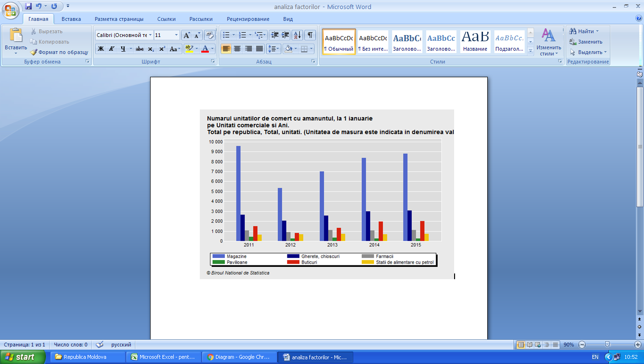Undo last action in Quick Access toolbar
Viewport: 644px width, 364px height.
39,7
